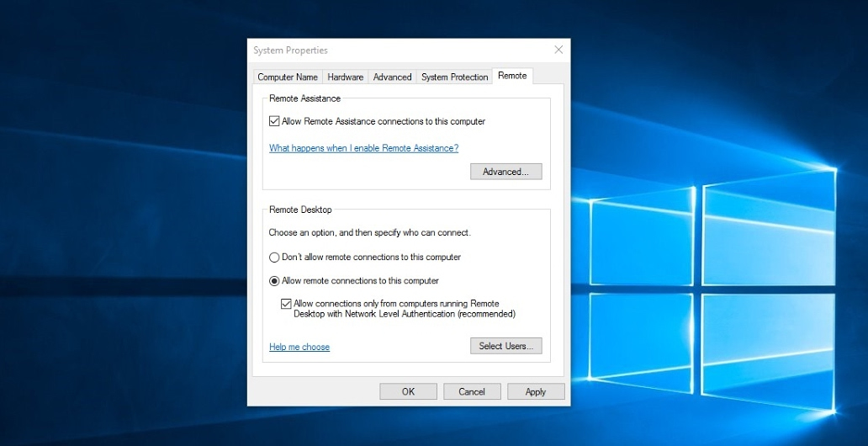Click the Advanced... button in Remote Assistance

(x=506, y=172)
